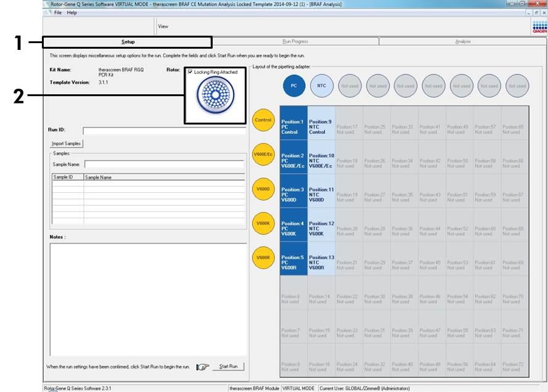Image resolution: width=548 pixels, height=392 pixels.
Task: Select the yellow Control assay circle
Action: pos(263,120)
